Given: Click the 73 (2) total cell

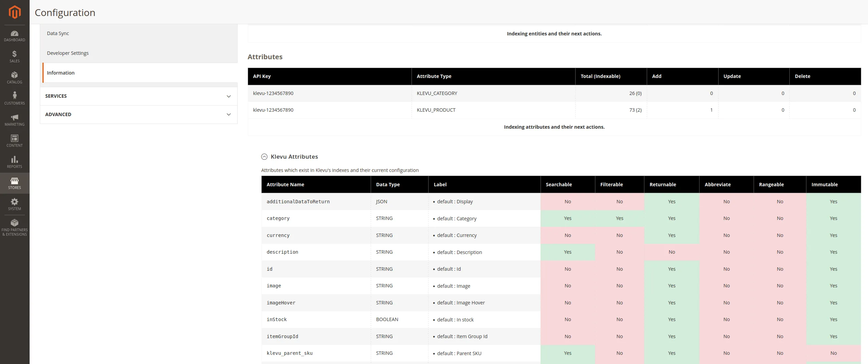Looking at the screenshot, I should coord(611,110).
